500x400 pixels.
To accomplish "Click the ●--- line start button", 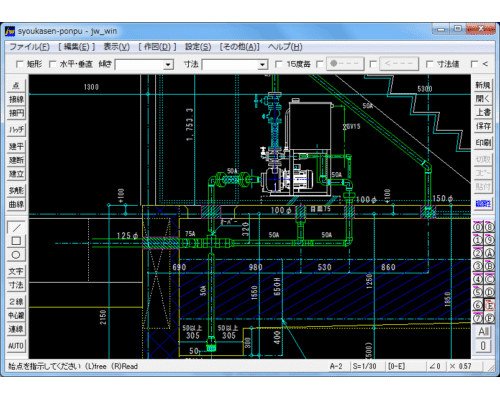I will pyautogui.click(x=345, y=64).
